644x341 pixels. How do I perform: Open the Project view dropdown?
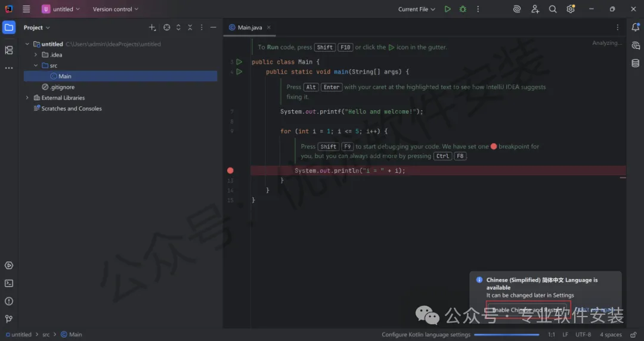[x=36, y=27]
